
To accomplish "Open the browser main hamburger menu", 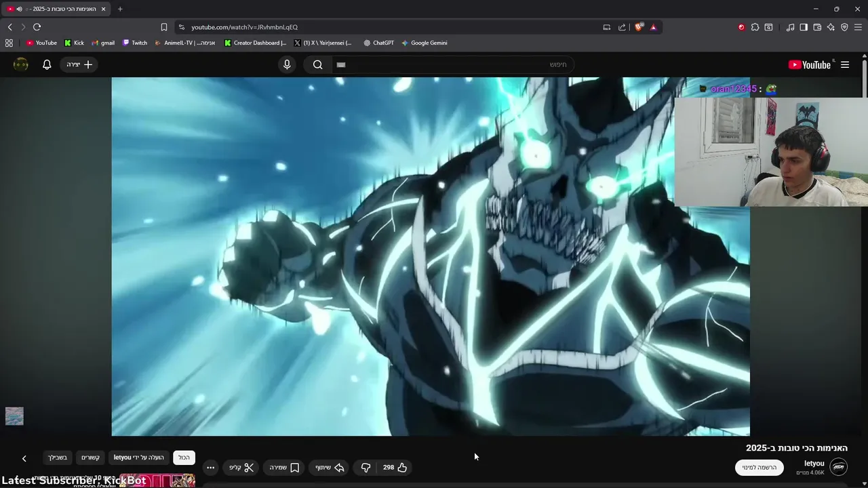I will click(x=858, y=27).
